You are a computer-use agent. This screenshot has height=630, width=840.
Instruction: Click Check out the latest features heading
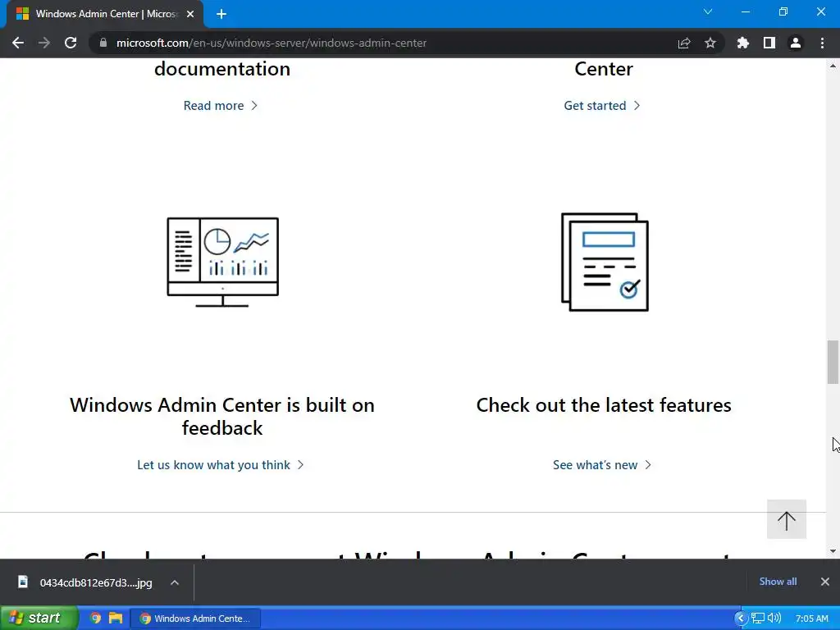(604, 405)
